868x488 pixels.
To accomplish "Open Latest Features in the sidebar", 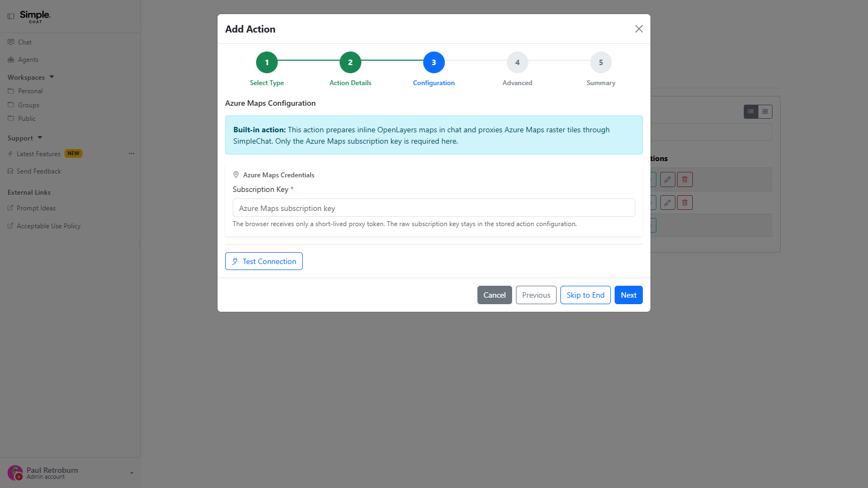I will 38,154.
